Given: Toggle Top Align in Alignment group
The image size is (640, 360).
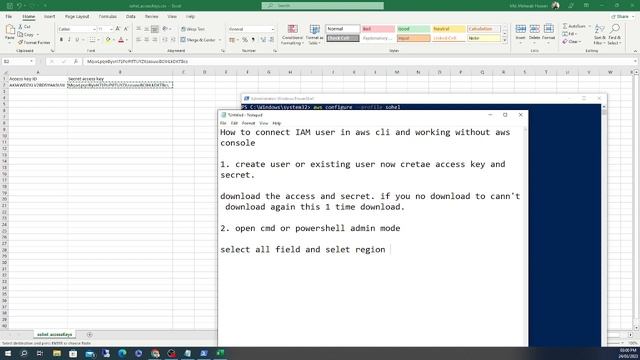Looking at the screenshot, I should tap(138, 29).
